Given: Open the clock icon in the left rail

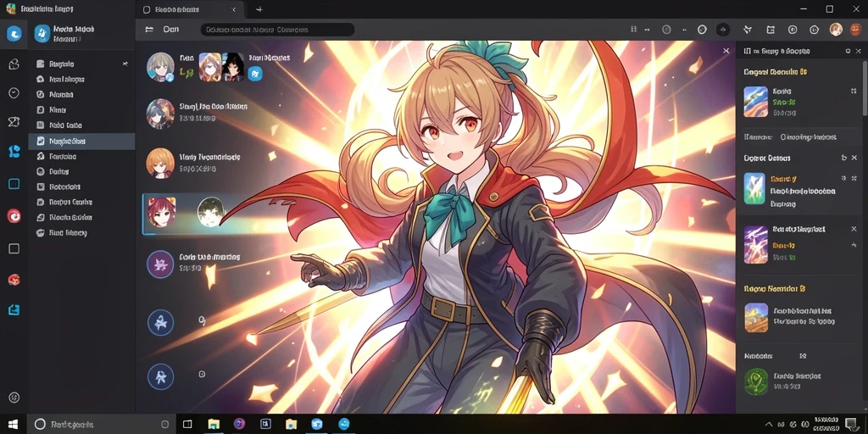Looking at the screenshot, I should point(14,93).
